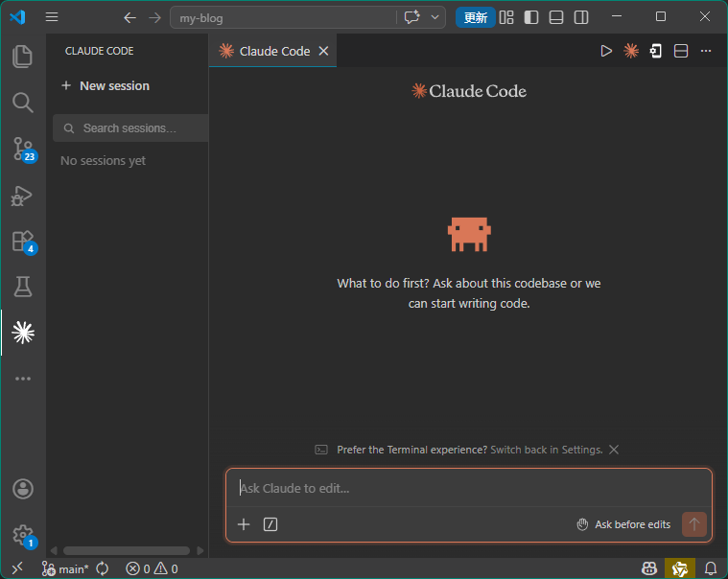The height and width of the screenshot is (579, 728).
Task: Open the Testing flask view
Action: point(22,287)
